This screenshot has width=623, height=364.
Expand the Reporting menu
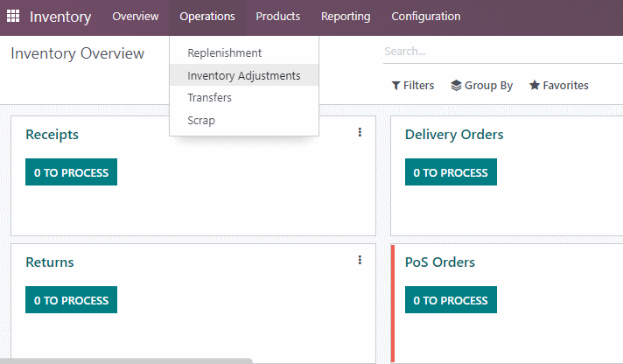click(x=346, y=17)
